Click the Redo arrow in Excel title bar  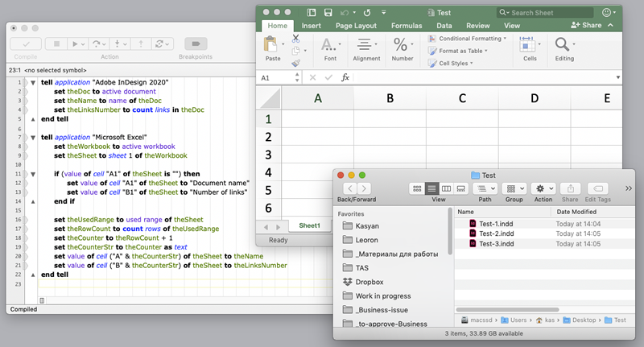(x=367, y=13)
